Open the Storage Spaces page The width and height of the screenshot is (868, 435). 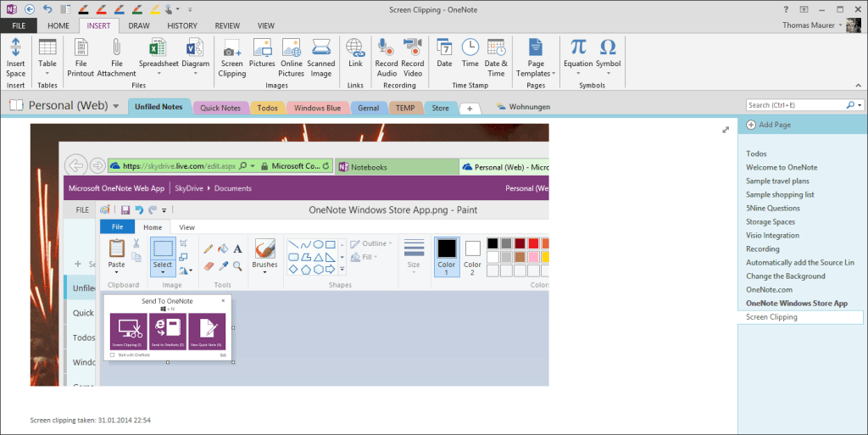770,221
